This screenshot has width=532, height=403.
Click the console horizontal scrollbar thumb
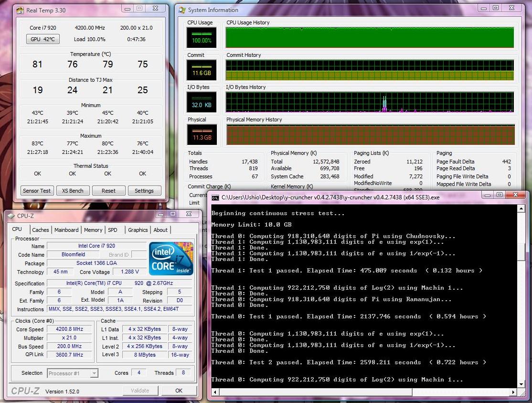316,392
